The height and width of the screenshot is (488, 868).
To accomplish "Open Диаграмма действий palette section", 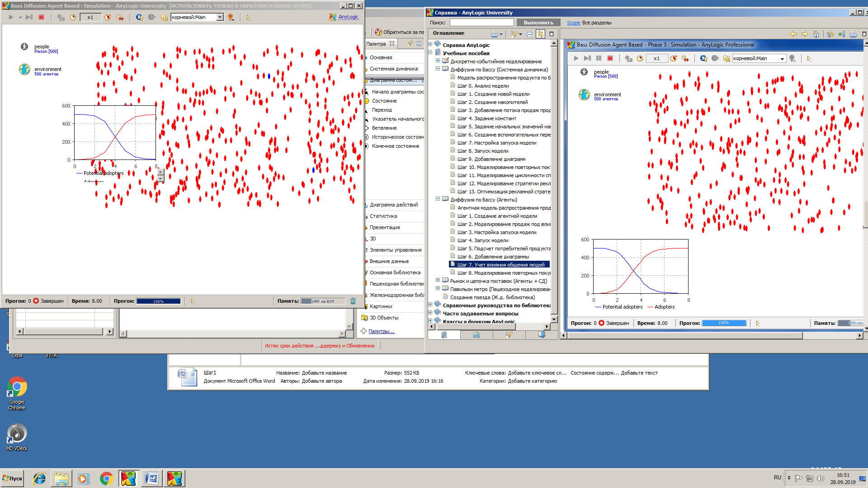I will point(394,205).
